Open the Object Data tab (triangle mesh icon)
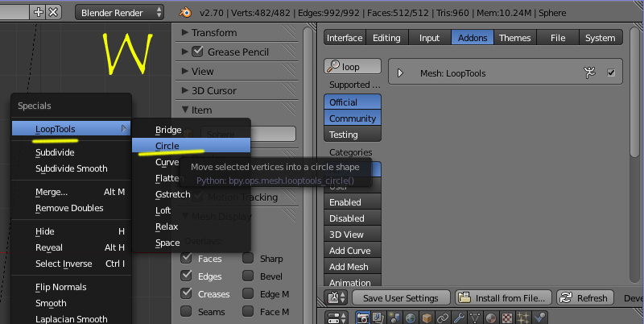This screenshot has width=644, height=324. pyautogui.click(x=475, y=318)
